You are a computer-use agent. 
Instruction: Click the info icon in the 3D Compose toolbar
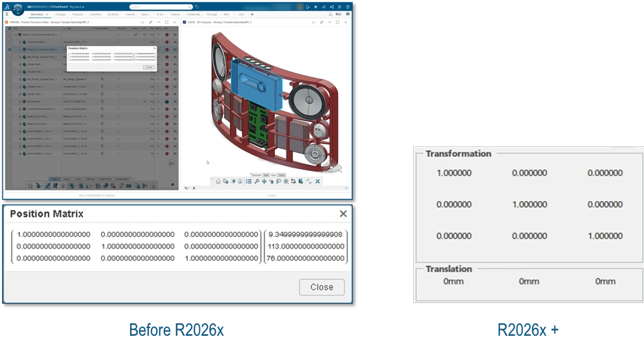click(240, 181)
